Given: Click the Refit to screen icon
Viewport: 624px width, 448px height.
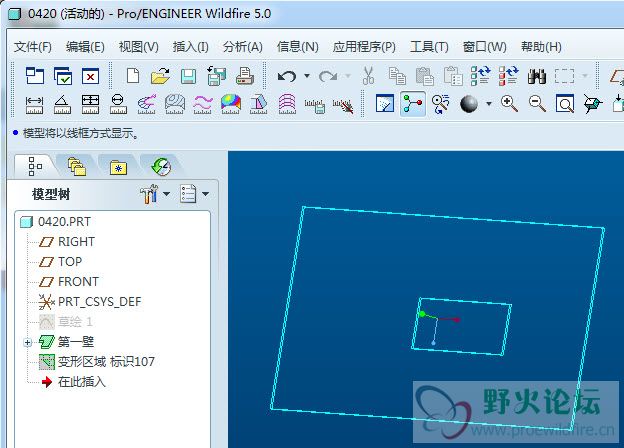Looking at the screenshot, I should pos(565,104).
